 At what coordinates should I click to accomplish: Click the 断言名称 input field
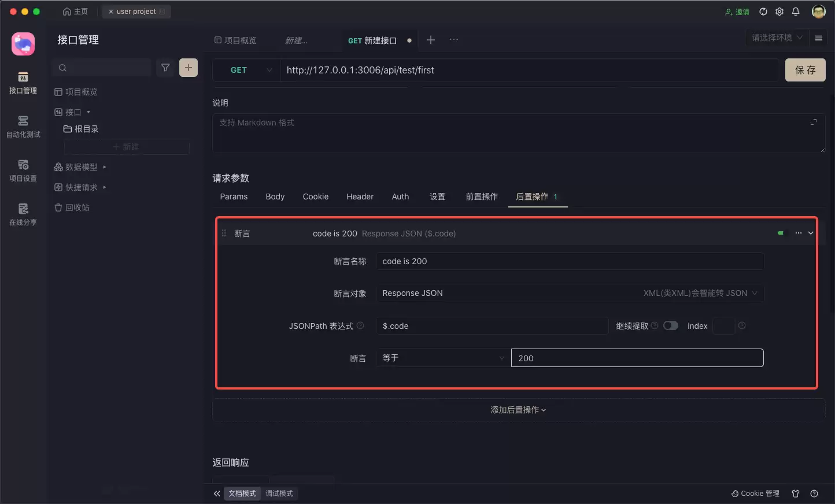pyautogui.click(x=570, y=261)
